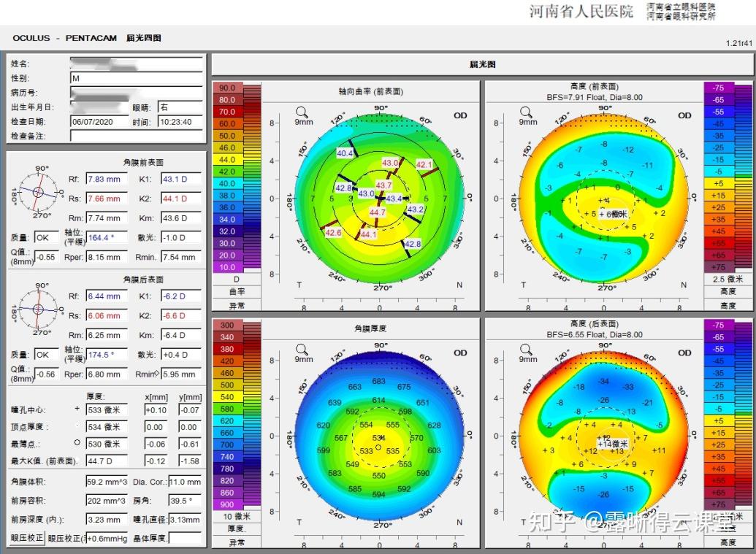The width and height of the screenshot is (756, 554).
Task: Open the 10 微米 step selector
Action: tap(237, 517)
